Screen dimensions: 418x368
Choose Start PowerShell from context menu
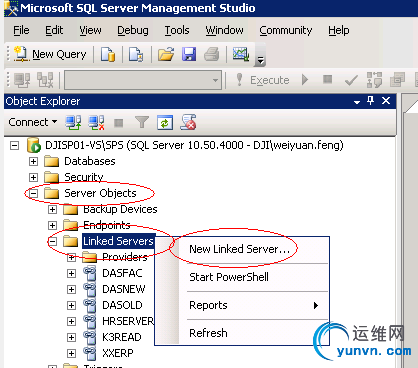coord(229,277)
